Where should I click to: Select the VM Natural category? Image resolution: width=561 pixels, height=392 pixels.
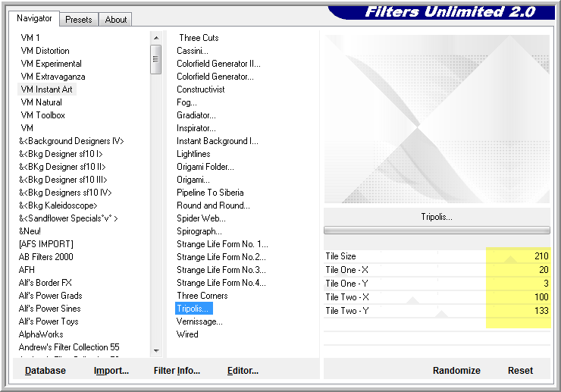(42, 102)
